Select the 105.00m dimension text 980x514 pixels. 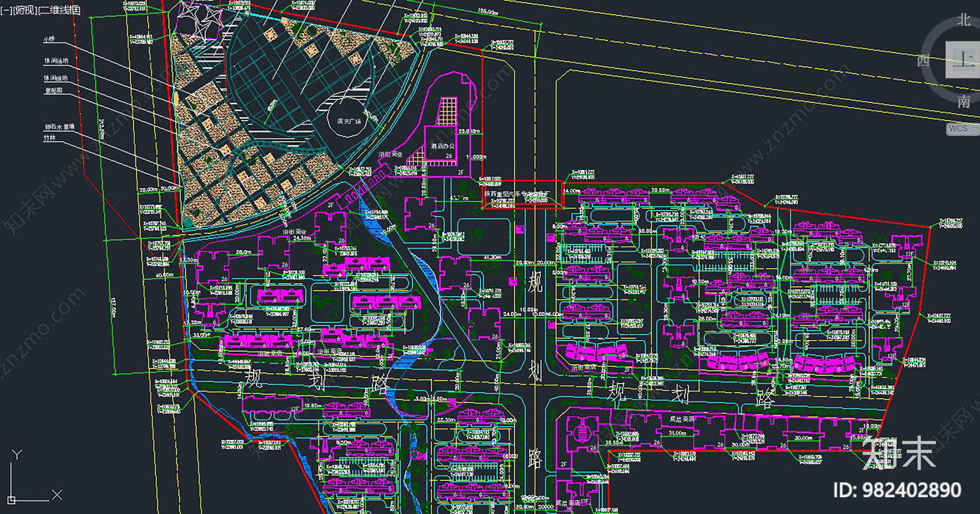[x=488, y=11]
